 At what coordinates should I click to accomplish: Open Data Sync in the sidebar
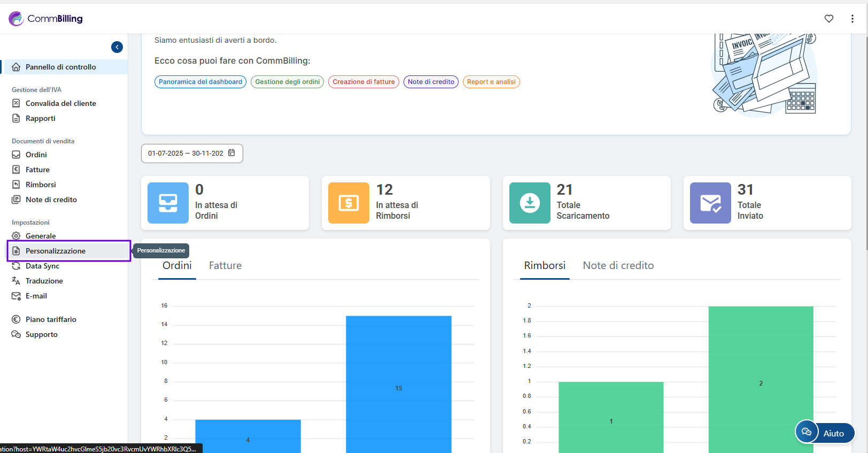click(x=42, y=266)
